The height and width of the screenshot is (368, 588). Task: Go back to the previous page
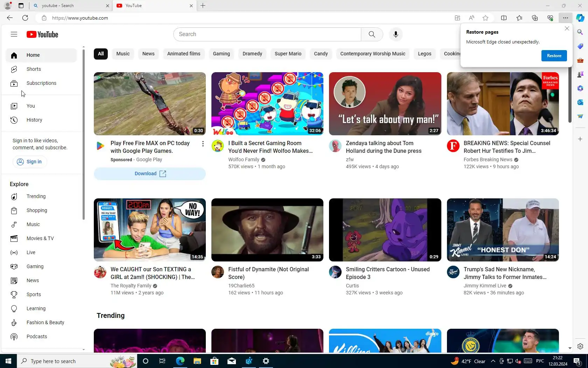coord(10,18)
